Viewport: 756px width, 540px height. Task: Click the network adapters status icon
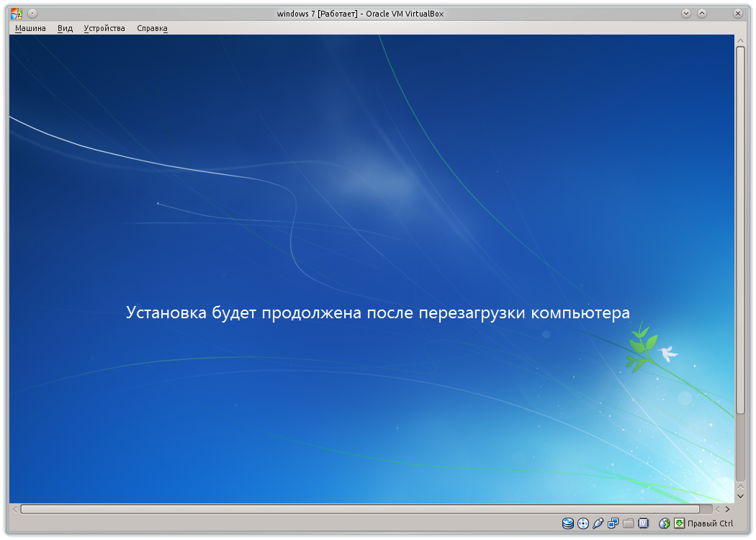tap(613, 523)
